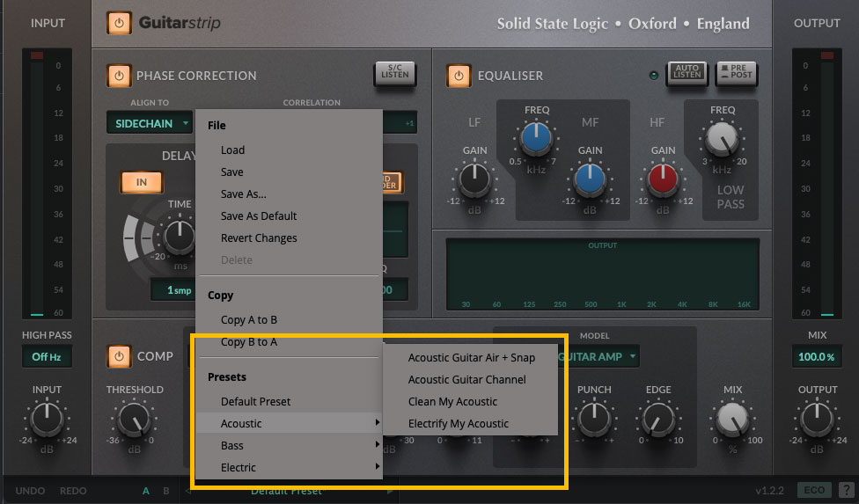Click the REDO button
This screenshot has width=859, height=504.
pos(73,491)
